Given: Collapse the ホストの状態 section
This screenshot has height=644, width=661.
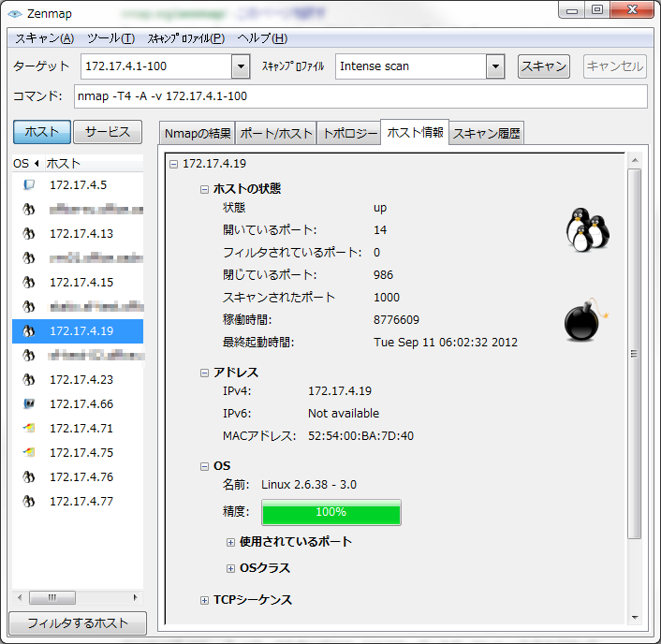Looking at the screenshot, I should (x=204, y=189).
